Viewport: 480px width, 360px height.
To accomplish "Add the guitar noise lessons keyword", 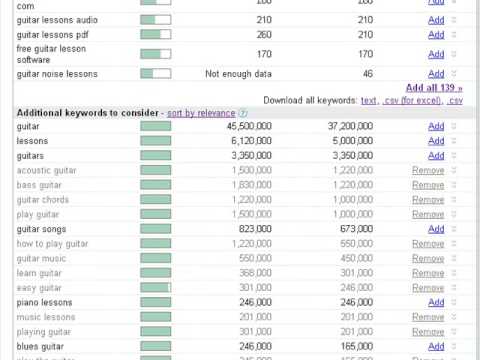I will [436, 74].
